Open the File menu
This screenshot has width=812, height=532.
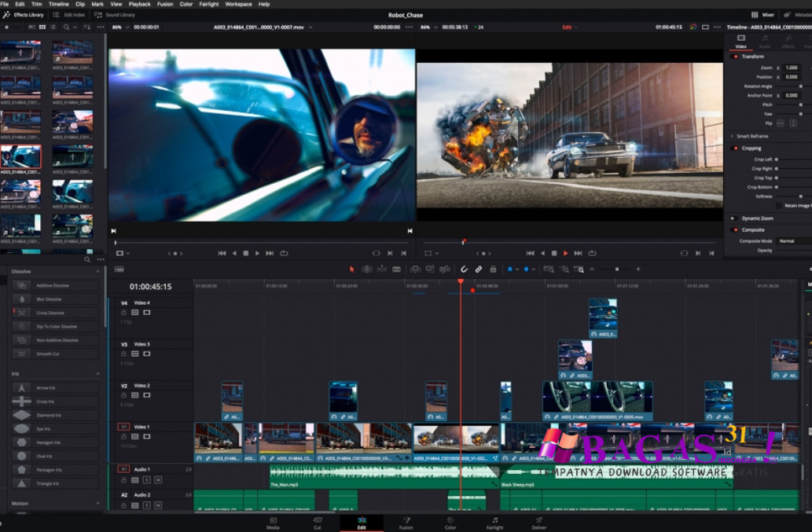click(x=5, y=4)
